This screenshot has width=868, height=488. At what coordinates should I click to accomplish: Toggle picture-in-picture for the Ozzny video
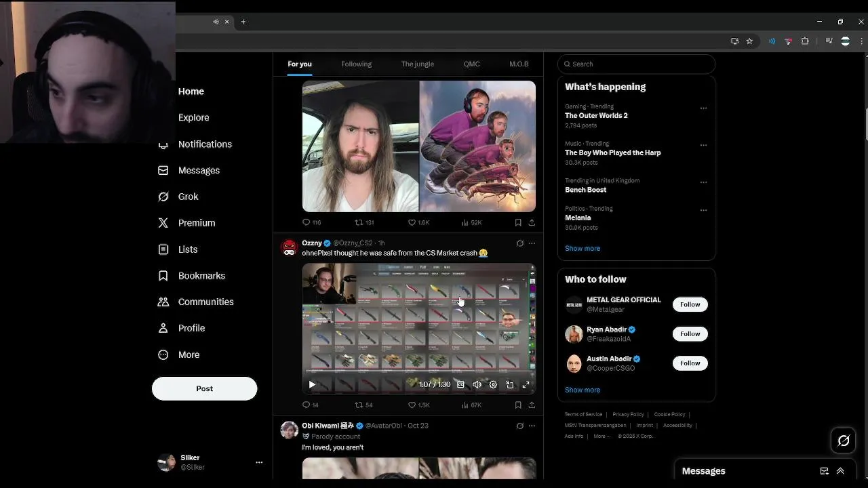pyautogui.click(x=509, y=384)
